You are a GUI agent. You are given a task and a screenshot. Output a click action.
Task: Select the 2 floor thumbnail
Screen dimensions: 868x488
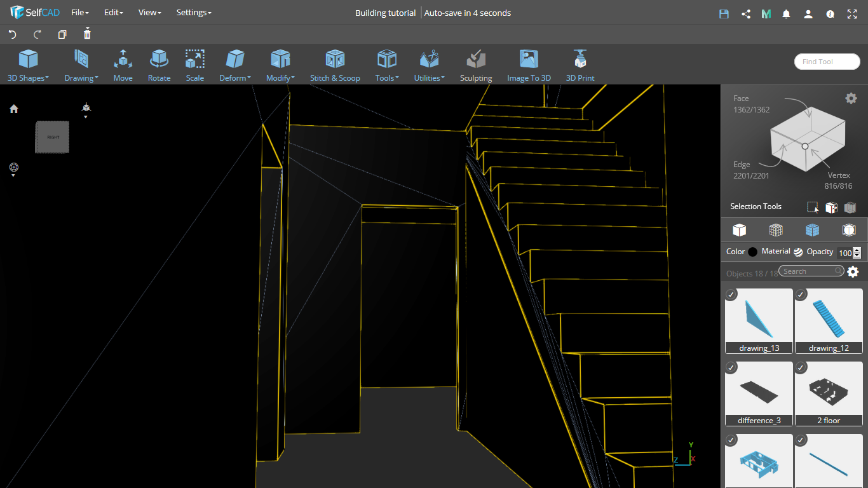(x=829, y=393)
